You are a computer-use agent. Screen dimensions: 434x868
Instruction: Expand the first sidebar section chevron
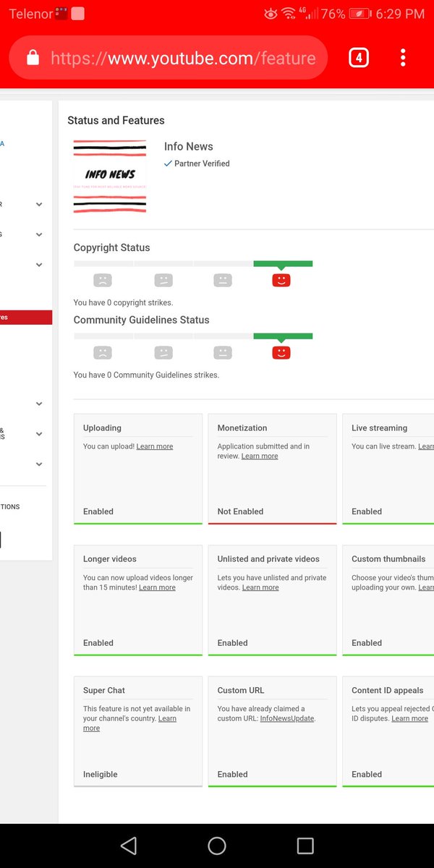coord(39,205)
